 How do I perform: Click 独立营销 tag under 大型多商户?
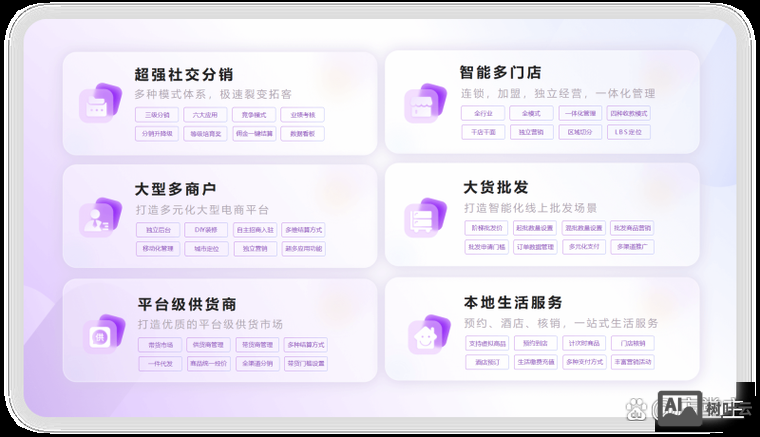coord(255,249)
